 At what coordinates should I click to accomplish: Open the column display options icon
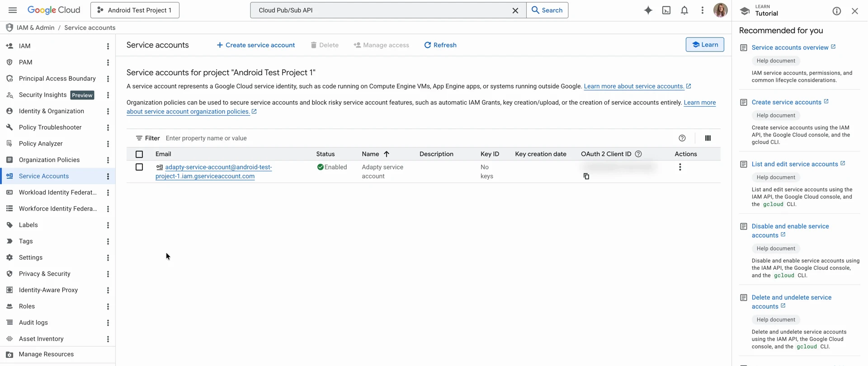pos(708,138)
